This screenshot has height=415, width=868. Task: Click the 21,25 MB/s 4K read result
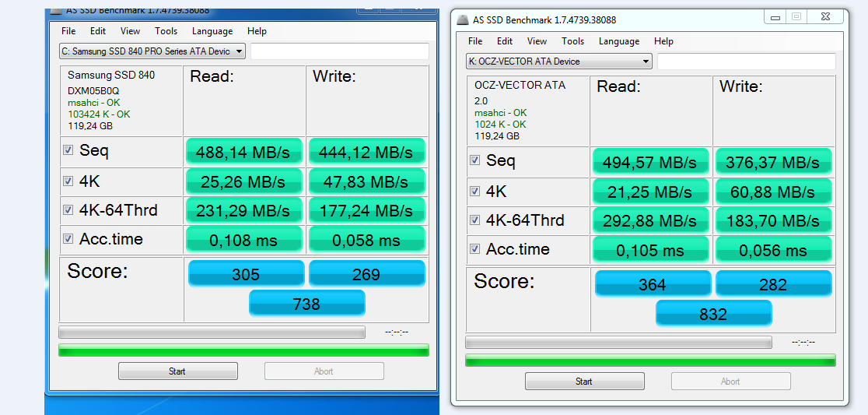(x=651, y=192)
